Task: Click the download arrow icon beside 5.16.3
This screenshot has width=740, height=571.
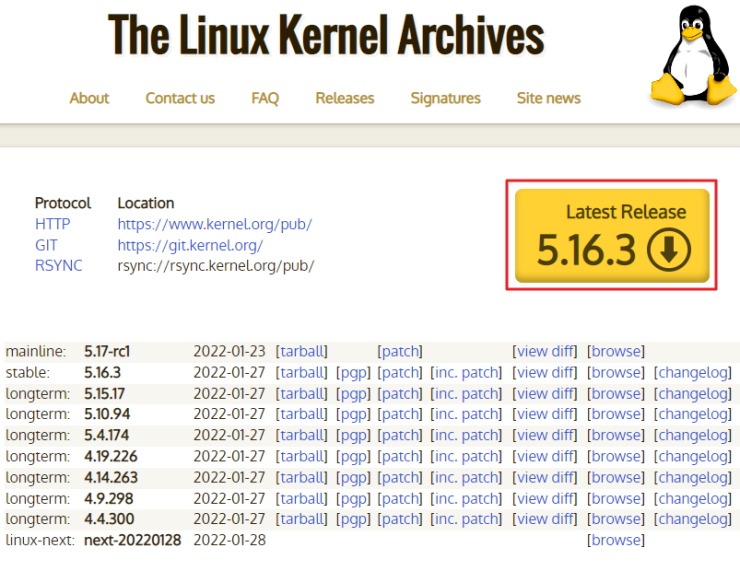Action: (x=669, y=249)
